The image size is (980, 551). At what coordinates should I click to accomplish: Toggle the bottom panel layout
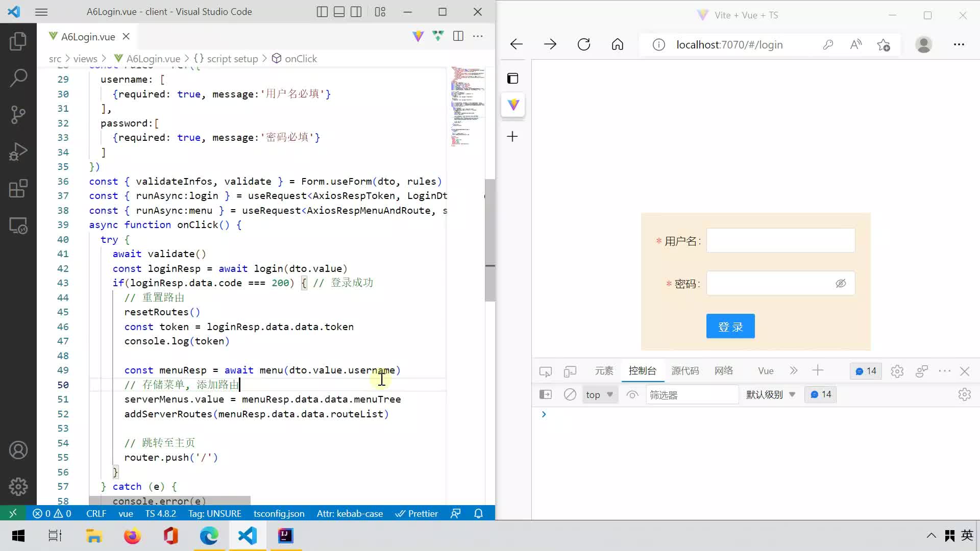(x=339, y=12)
